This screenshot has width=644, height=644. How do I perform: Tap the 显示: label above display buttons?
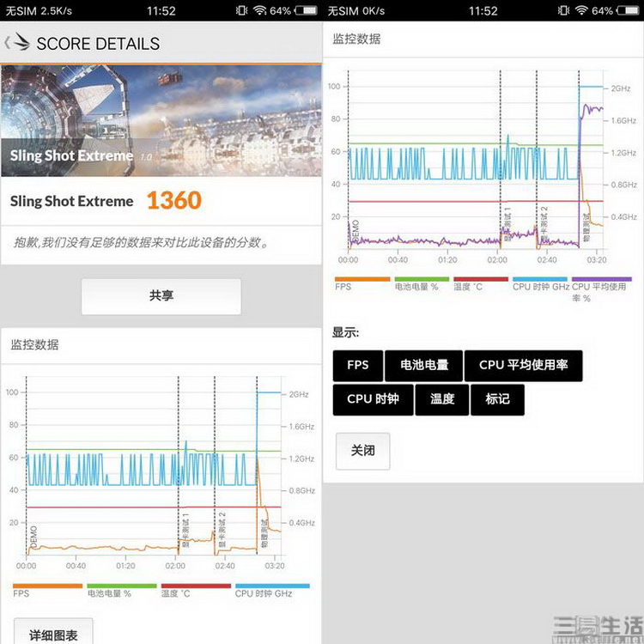tap(345, 332)
